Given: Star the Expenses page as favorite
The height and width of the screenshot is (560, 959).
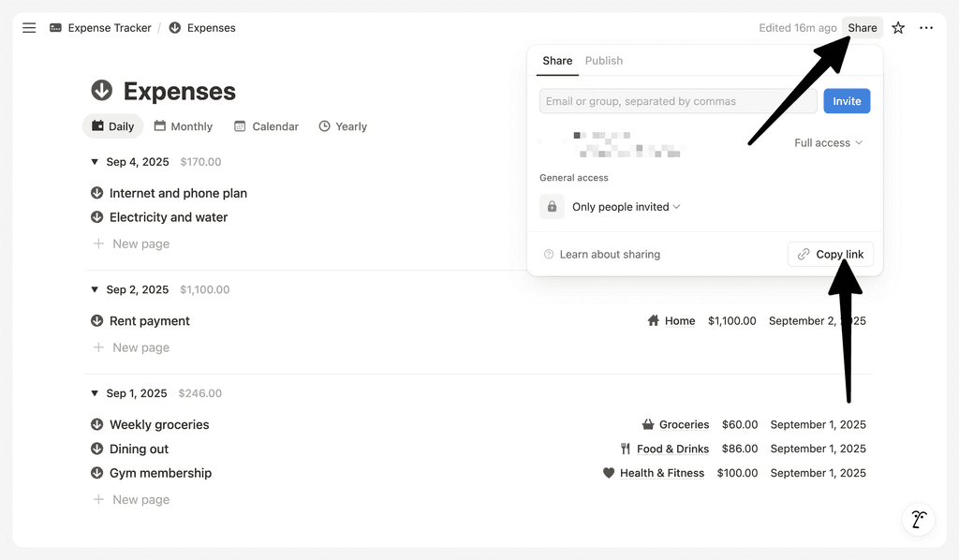Looking at the screenshot, I should pyautogui.click(x=897, y=27).
